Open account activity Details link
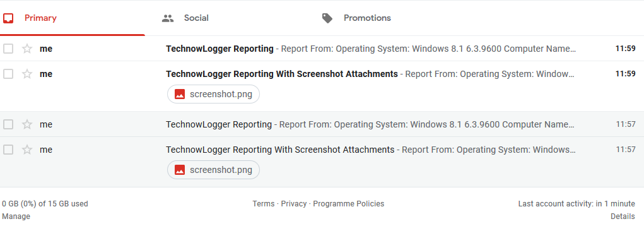 tap(623, 216)
